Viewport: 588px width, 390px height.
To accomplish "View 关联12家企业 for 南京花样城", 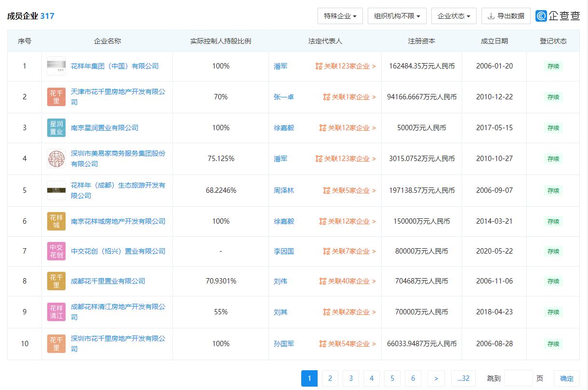I will 347,221.
